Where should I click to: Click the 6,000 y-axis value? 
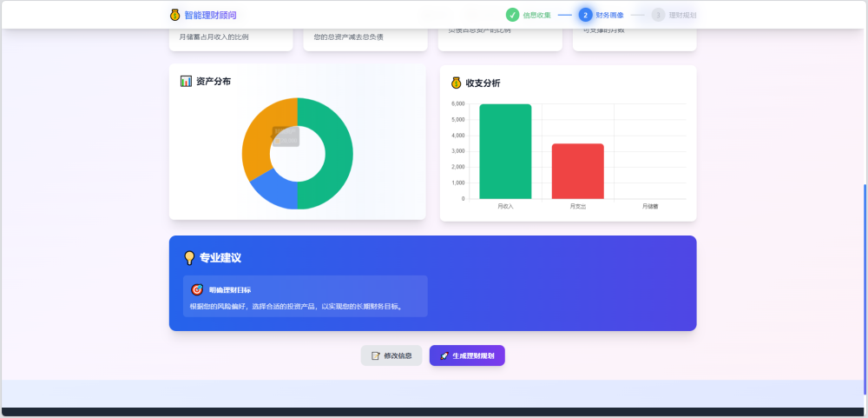coord(457,103)
